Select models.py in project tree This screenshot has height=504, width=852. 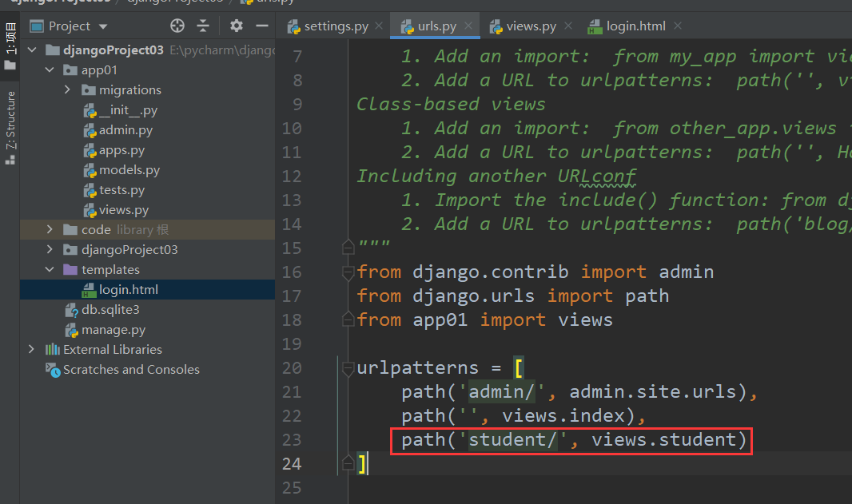pyautogui.click(x=129, y=170)
